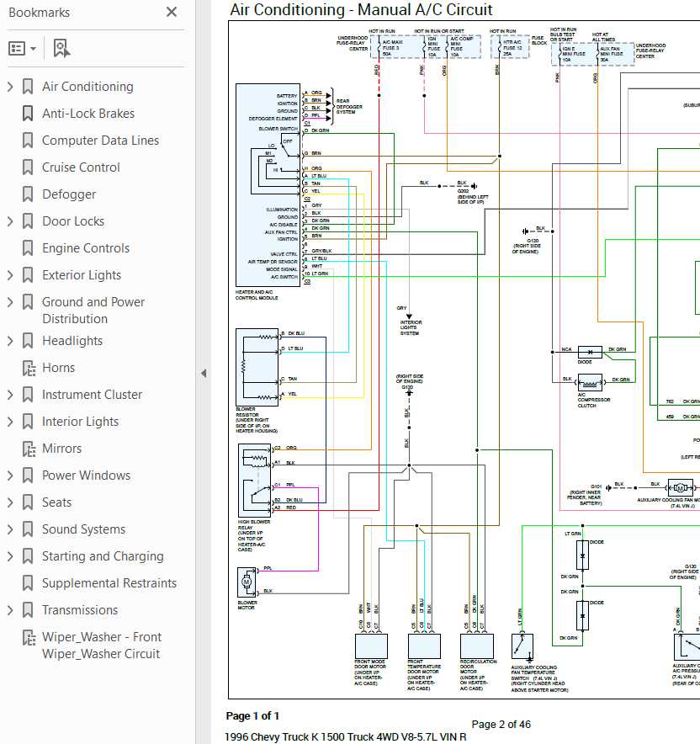Click the Supplemental Restraints bookmark icon
The width and height of the screenshot is (700, 744).
[x=28, y=583]
